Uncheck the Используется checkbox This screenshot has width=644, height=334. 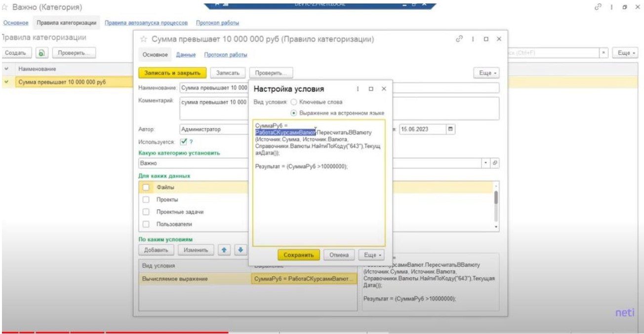tap(183, 142)
